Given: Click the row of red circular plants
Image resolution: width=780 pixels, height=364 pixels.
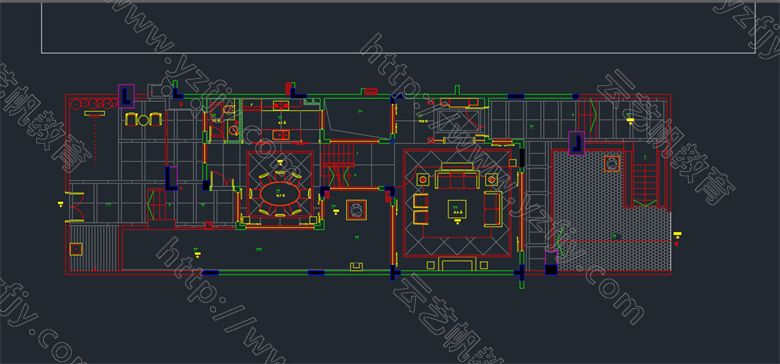Looking at the screenshot, I should click(x=95, y=103).
